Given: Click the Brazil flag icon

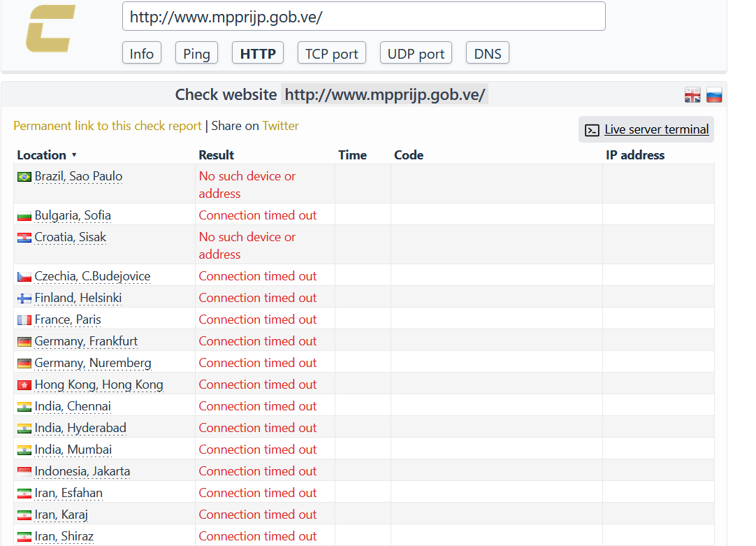Looking at the screenshot, I should pos(24,177).
